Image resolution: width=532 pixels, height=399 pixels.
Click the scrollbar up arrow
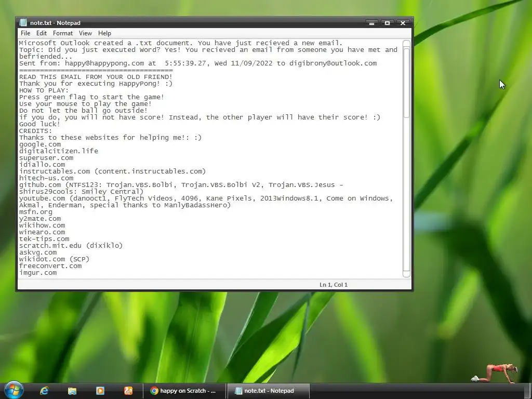[406, 44]
